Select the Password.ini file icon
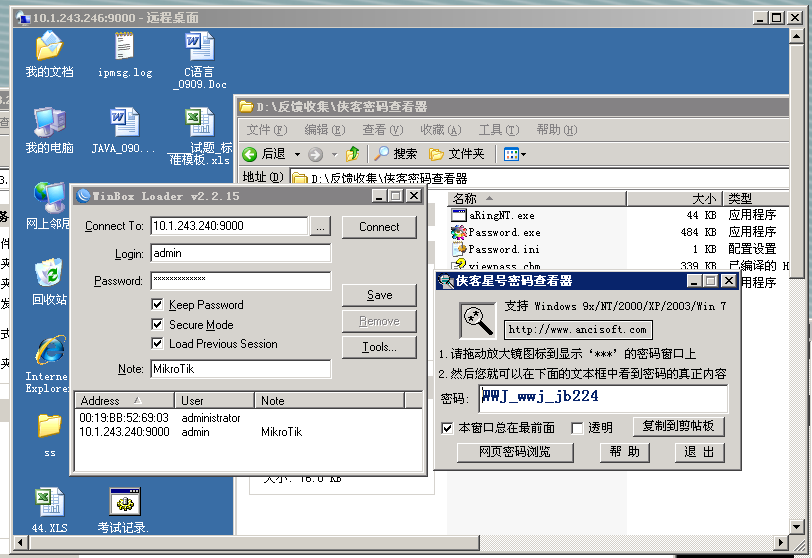The width and height of the screenshot is (812, 558). click(459, 249)
